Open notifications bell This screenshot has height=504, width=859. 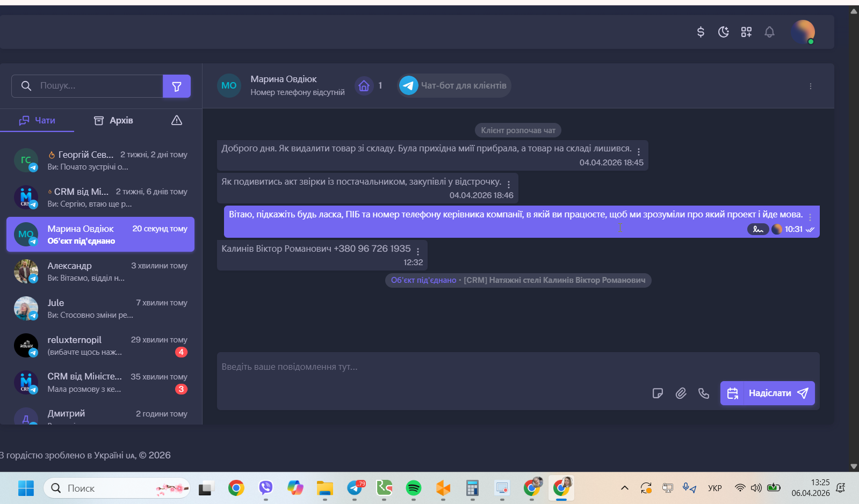click(x=769, y=32)
